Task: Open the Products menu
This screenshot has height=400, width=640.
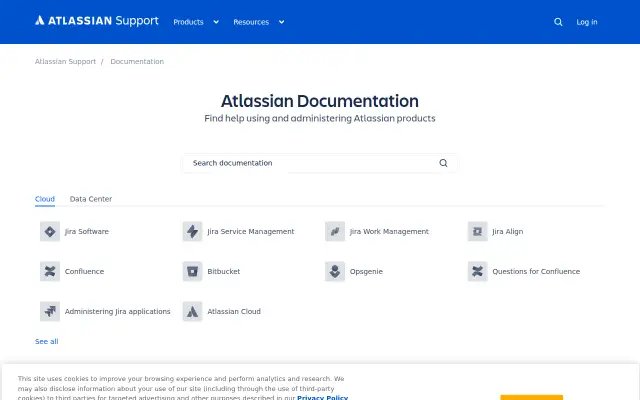Action: pyautogui.click(x=188, y=22)
